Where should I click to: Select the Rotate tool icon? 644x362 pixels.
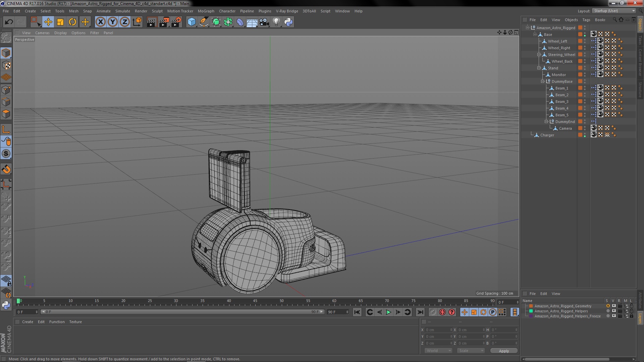[x=72, y=22]
